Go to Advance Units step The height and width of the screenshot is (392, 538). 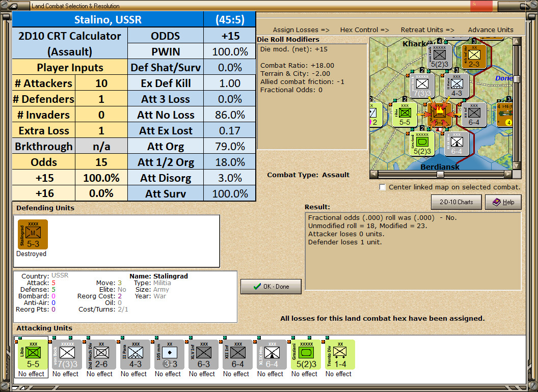tap(491, 30)
